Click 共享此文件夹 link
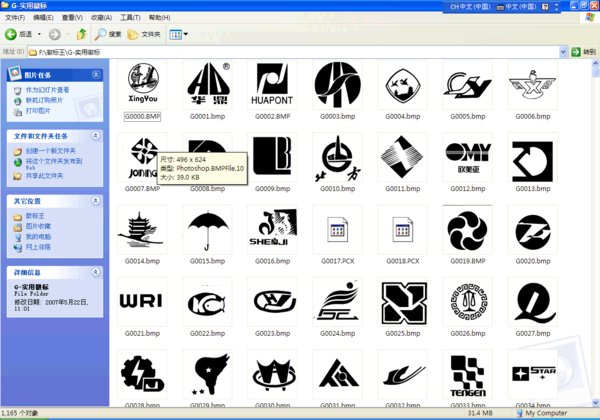The image size is (600, 420). pos(44,175)
